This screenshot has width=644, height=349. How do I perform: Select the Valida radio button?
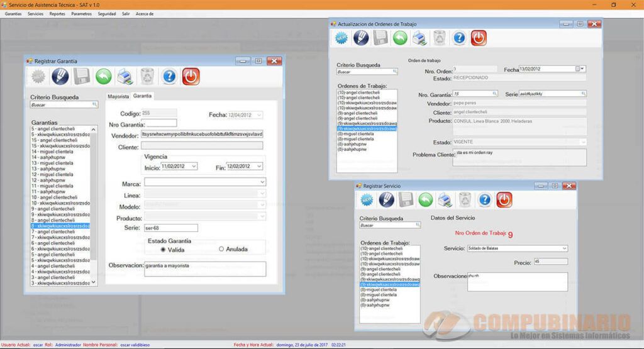[x=163, y=250]
